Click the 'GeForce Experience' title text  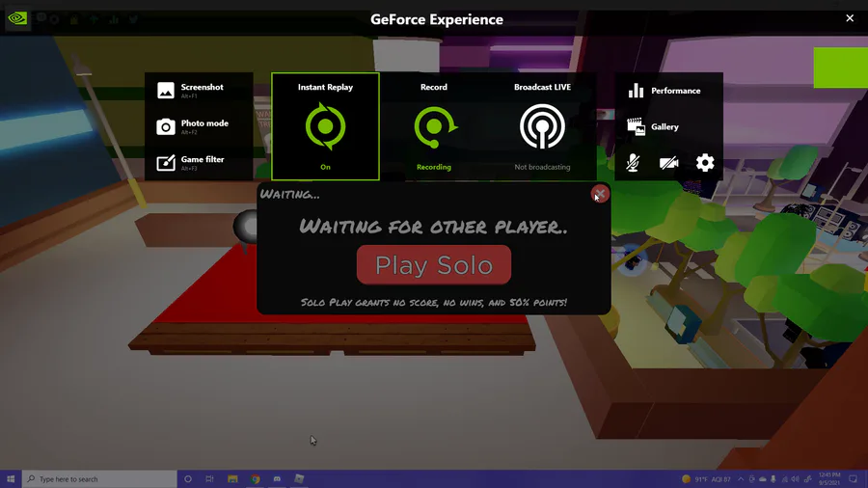click(437, 19)
